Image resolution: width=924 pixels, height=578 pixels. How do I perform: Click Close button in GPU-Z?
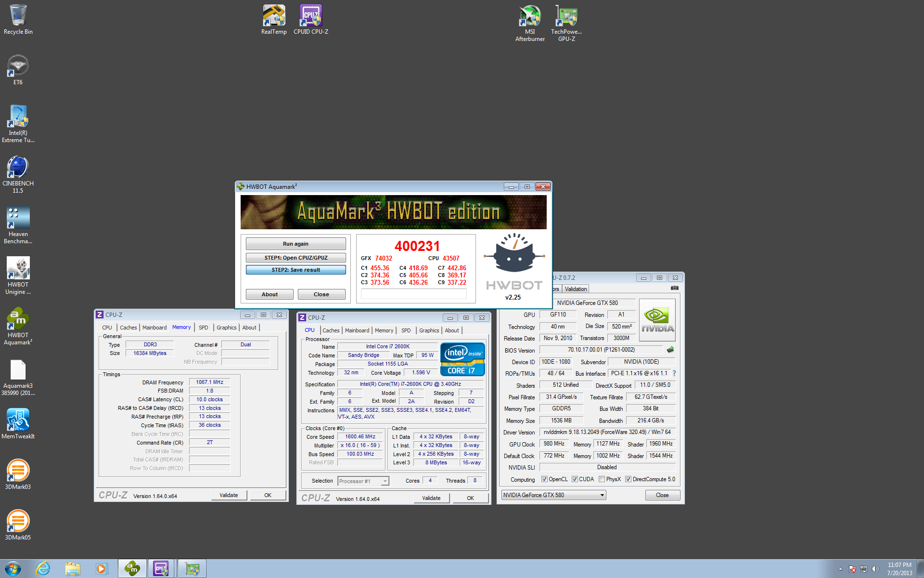pos(662,495)
